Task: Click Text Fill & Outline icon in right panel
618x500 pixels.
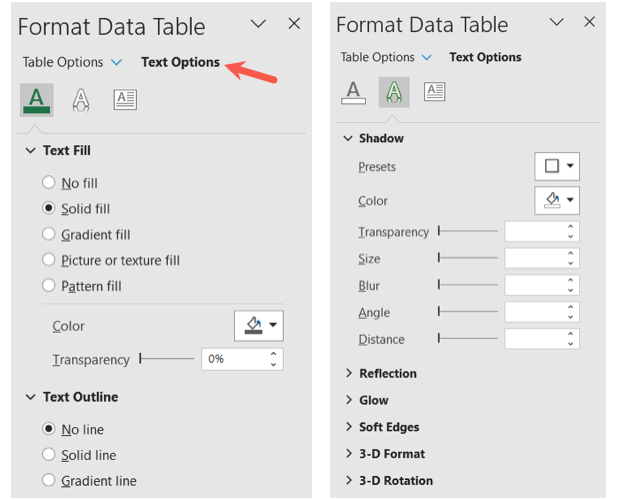Action: tap(353, 92)
